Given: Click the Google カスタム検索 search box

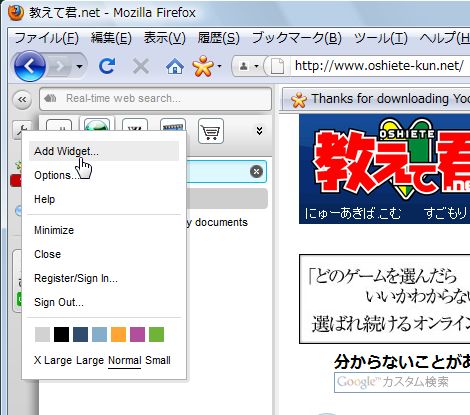Looking at the screenshot, I should click(402, 382).
